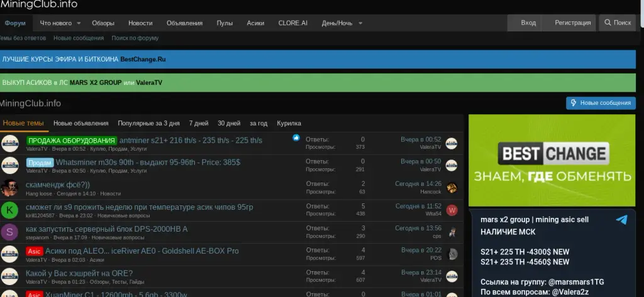Open the День/Ночь theme menu item
The width and height of the screenshot is (644, 297).
[337, 23]
